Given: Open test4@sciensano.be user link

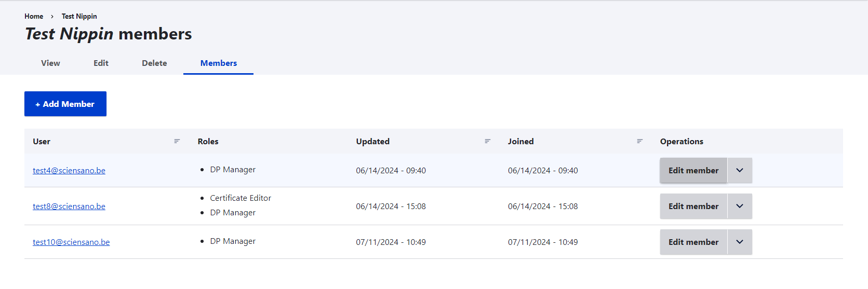Looking at the screenshot, I should click(69, 171).
